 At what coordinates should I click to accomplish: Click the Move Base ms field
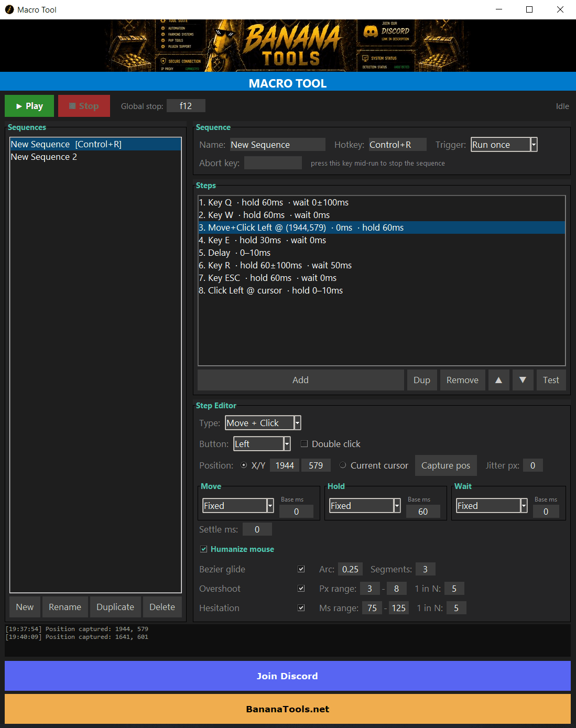coord(297,512)
